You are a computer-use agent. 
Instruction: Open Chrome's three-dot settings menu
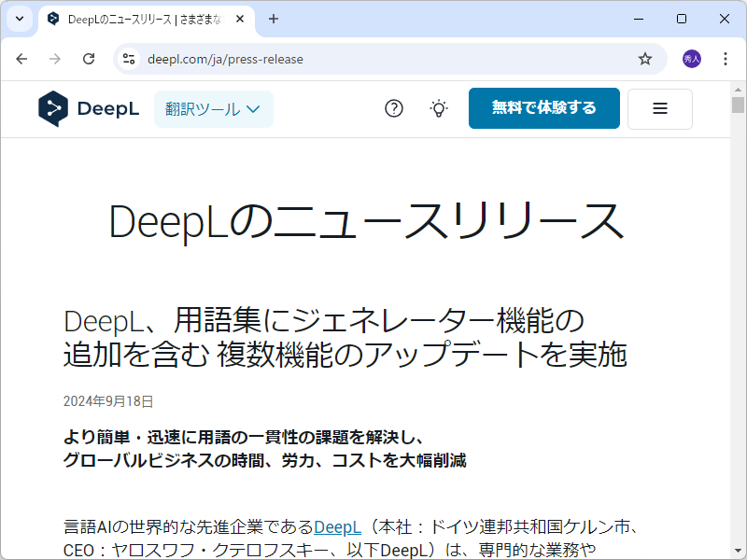(x=726, y=58)
